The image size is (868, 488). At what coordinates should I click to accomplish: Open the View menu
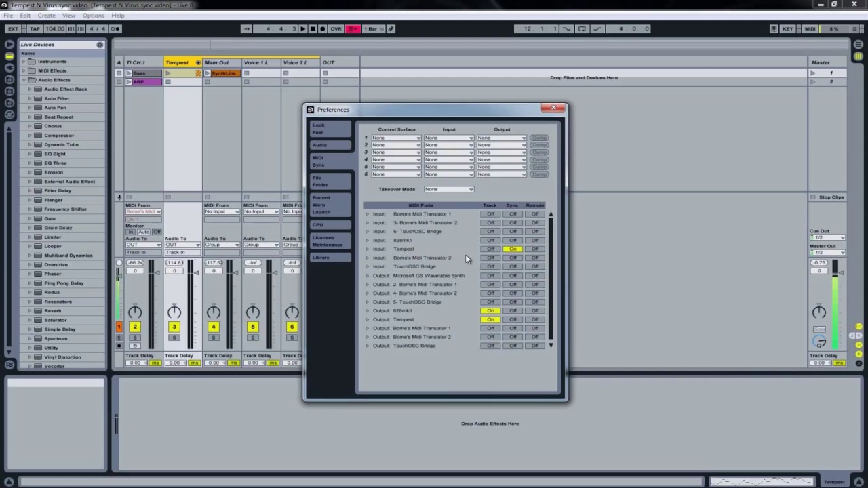click(69, 16)
